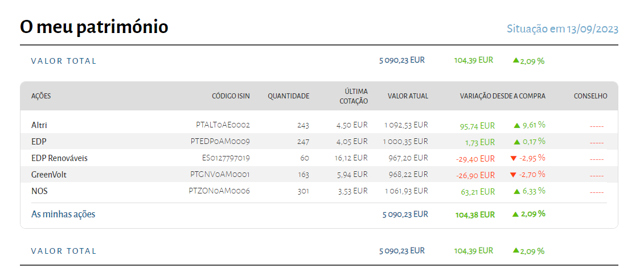Click the green up arrow in NOS row

click(x=516, y=192)
